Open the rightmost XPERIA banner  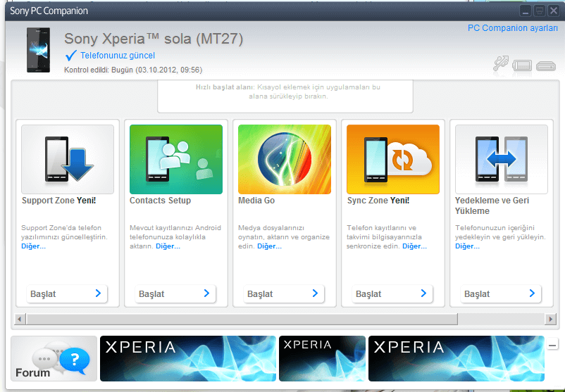click(457, 358)
